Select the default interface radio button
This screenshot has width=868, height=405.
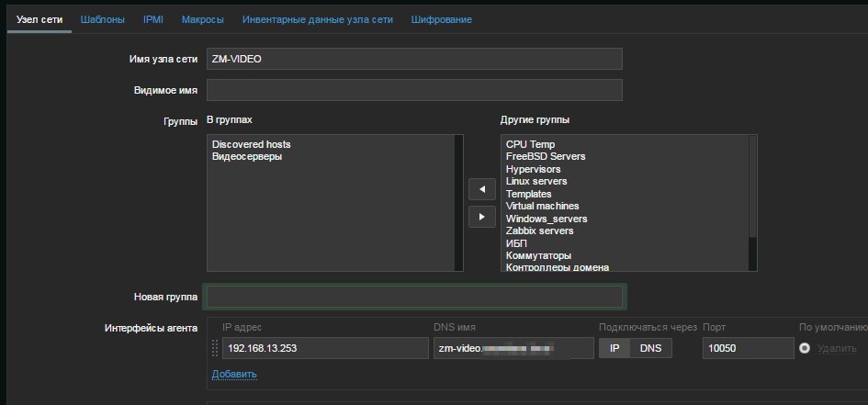(x=805, y=349)
